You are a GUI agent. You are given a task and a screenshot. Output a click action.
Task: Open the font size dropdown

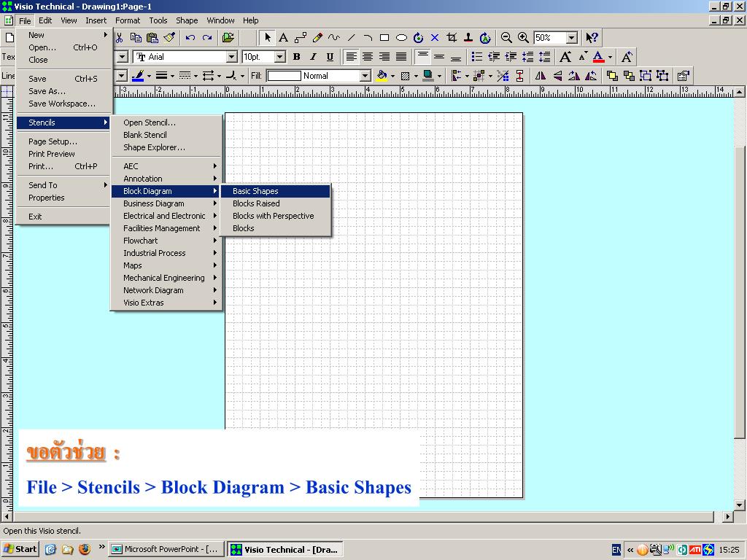pos(280,57)
